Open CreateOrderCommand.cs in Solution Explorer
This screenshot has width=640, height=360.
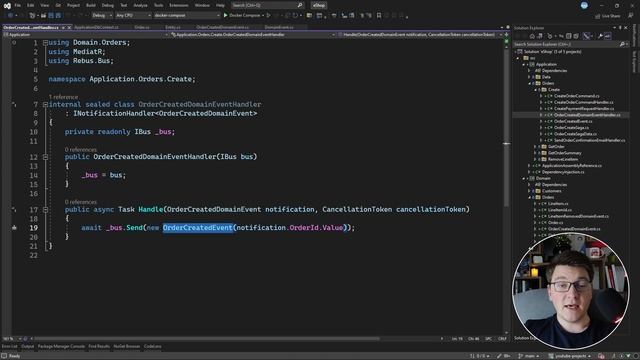577,96
